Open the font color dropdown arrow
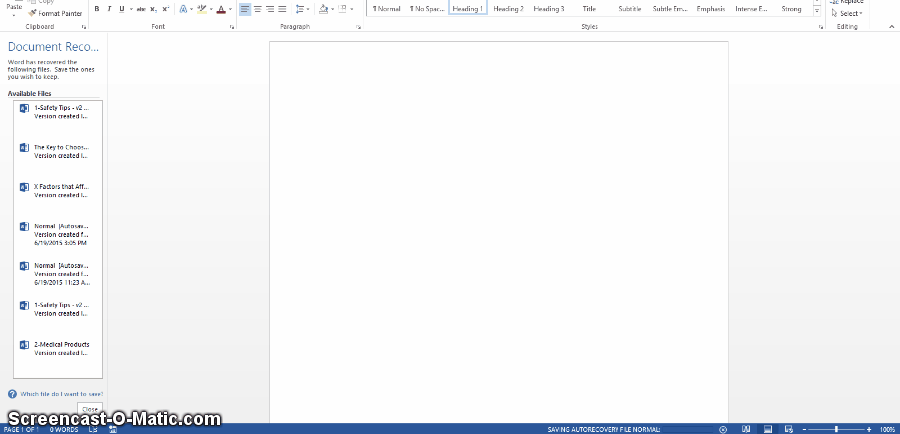Image resolution: width=900 pixels, height=434 pixels. point(230,9)
